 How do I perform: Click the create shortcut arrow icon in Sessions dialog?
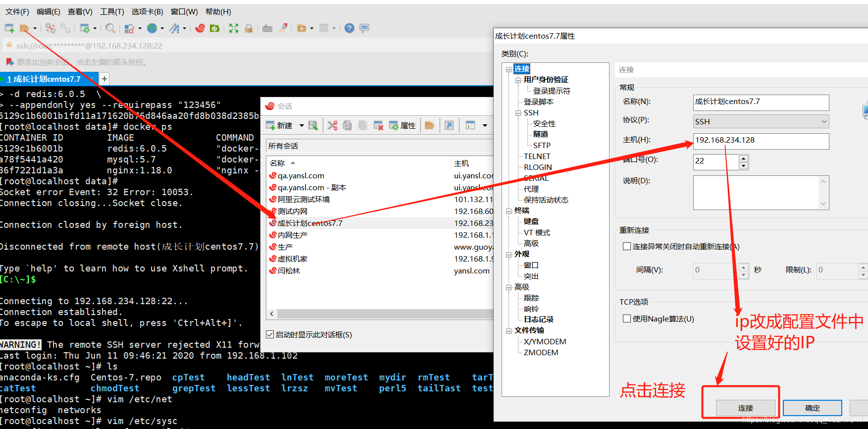tap(449, 125)
